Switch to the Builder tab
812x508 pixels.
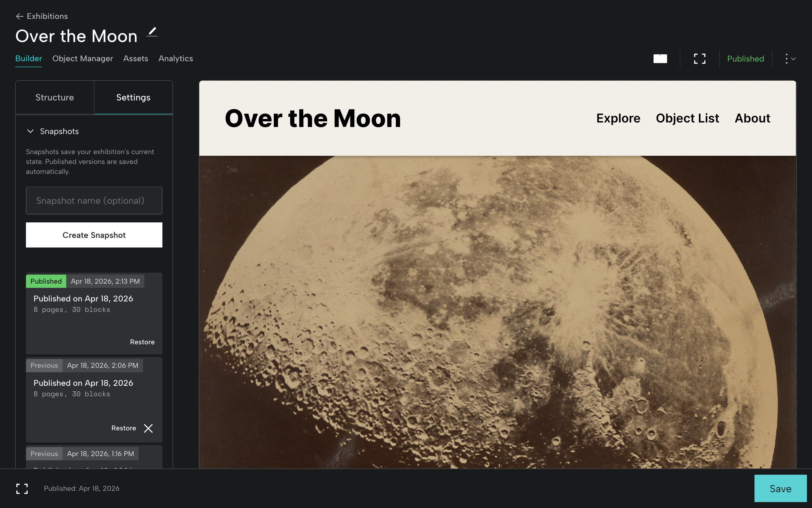coord(28,58)
